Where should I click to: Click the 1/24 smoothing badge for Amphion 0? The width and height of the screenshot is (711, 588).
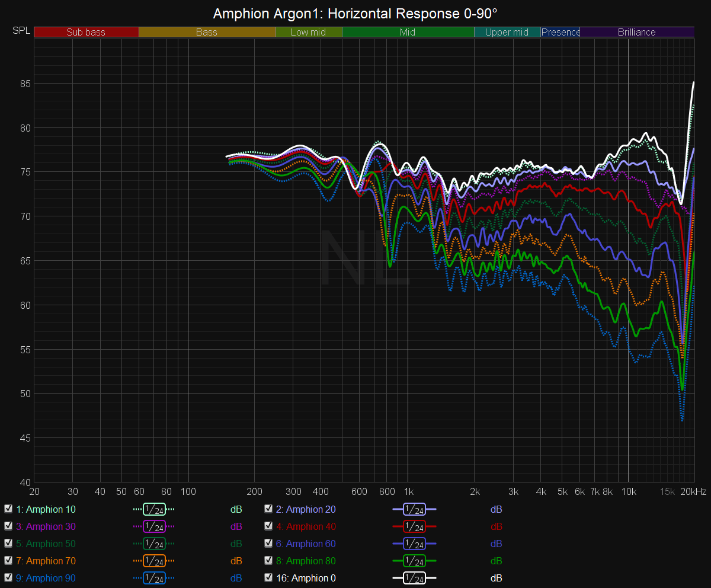414,579
